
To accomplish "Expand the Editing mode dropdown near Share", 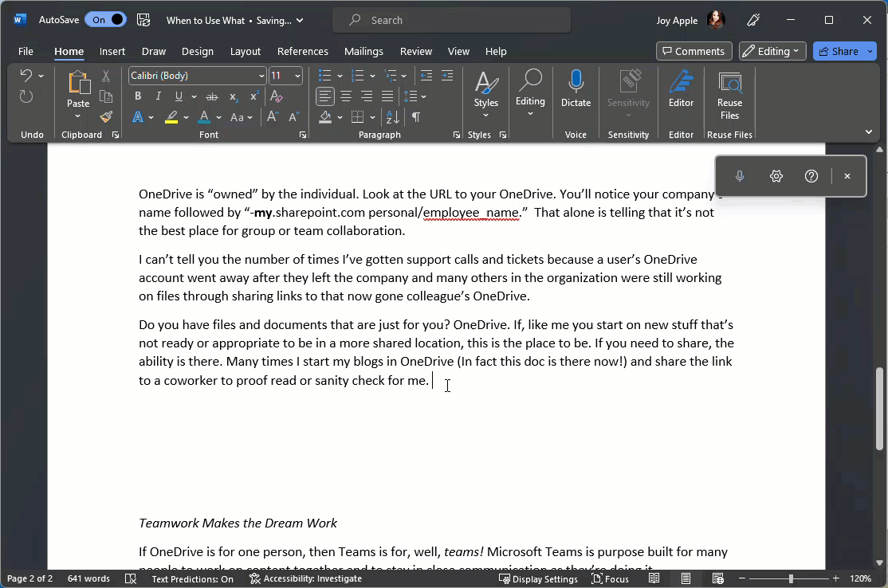I will pyautogui.click(x=772, y=51).
